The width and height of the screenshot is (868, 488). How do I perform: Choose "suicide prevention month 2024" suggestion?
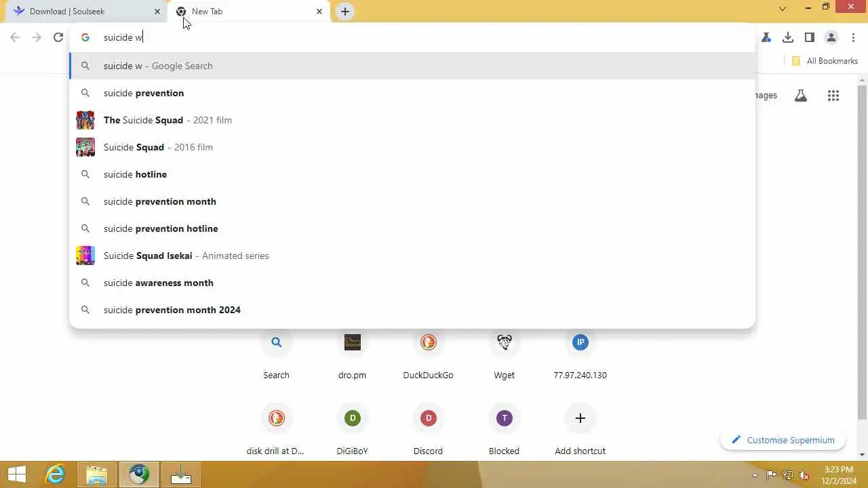[412, 310]
